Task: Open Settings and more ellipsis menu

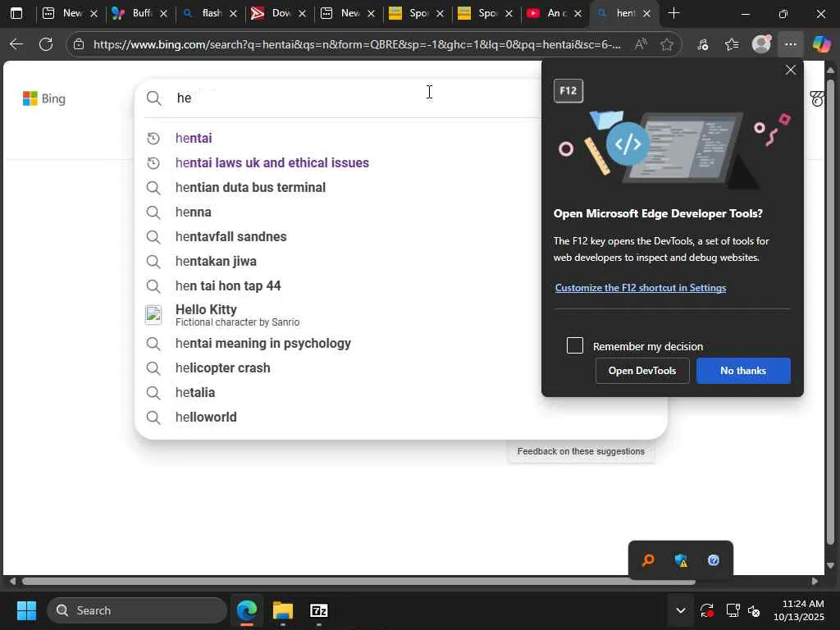Action: click(791, 44)
